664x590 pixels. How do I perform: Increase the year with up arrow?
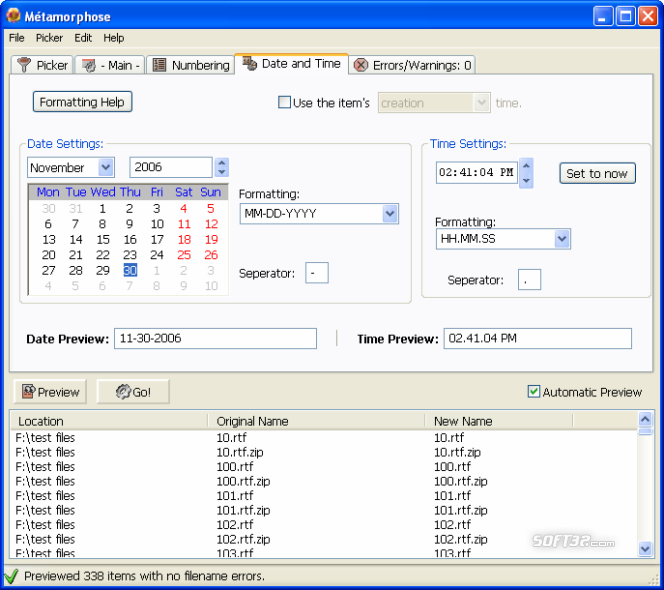click(x=222, y=163)
